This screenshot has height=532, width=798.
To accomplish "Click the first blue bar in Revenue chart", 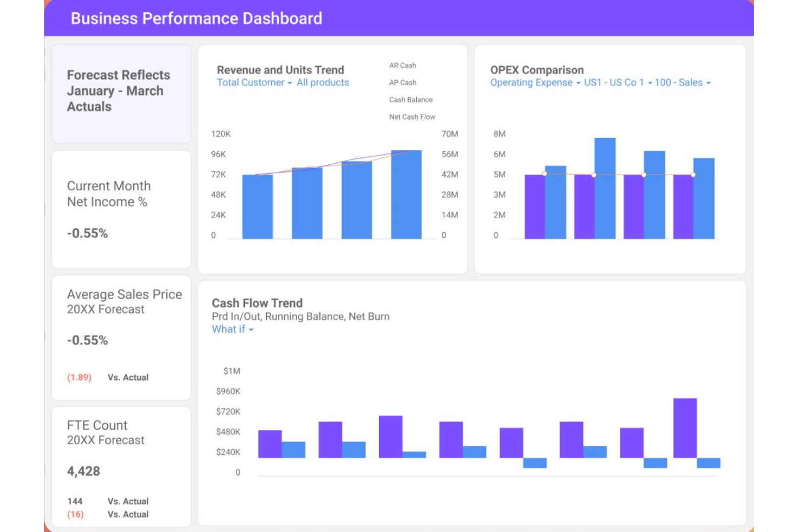I will [257, 207].
